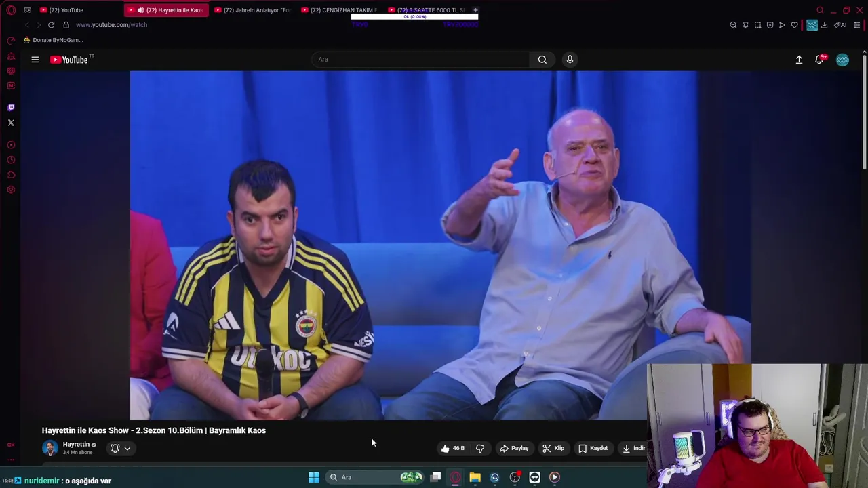The image size is (868, 488).
Task: Add page to bookmarks with heart icon
Action: coord(794,25)
